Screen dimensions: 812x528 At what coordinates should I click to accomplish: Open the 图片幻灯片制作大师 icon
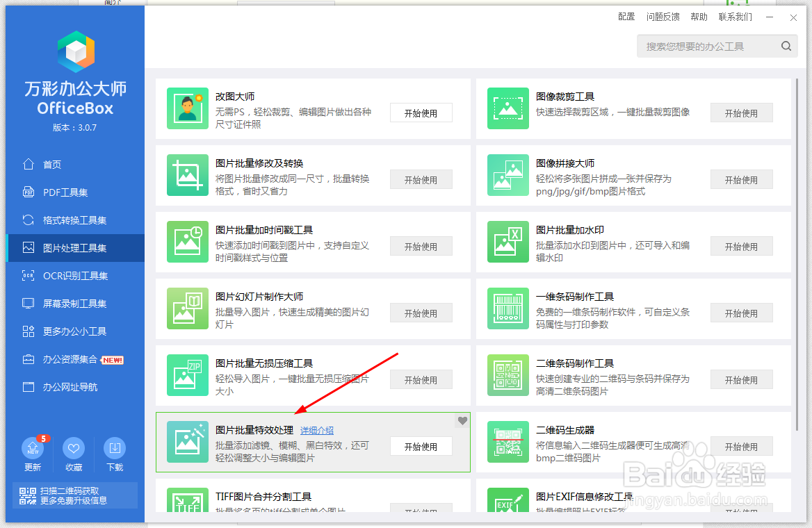(188, 308)
